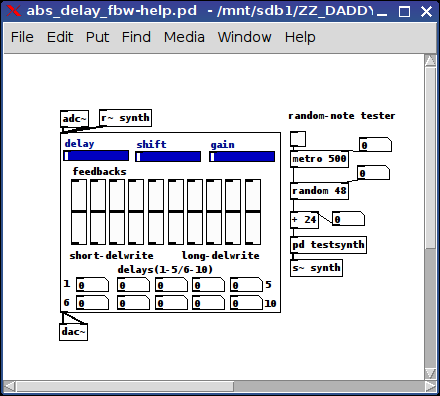Viewport: 440px width, 396px height.
Task: Click the X window icon in title bar
Action: (13, 11)
